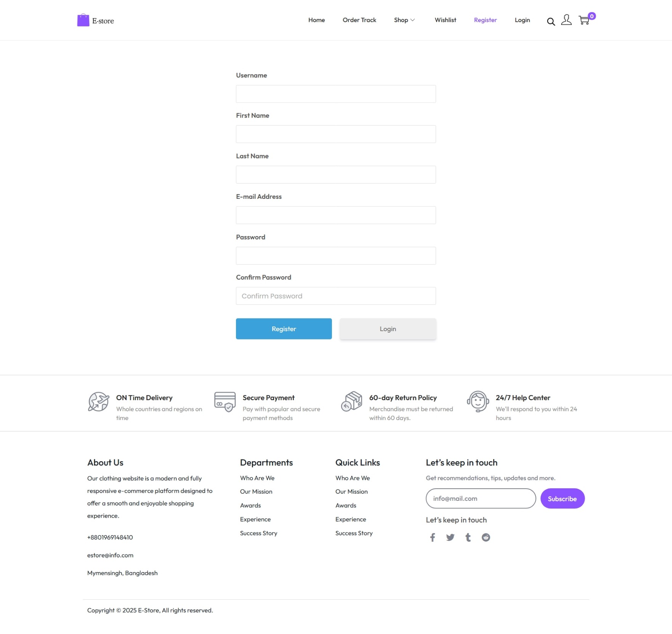Click the Register button
672x634 pixels.
point(284,328)
